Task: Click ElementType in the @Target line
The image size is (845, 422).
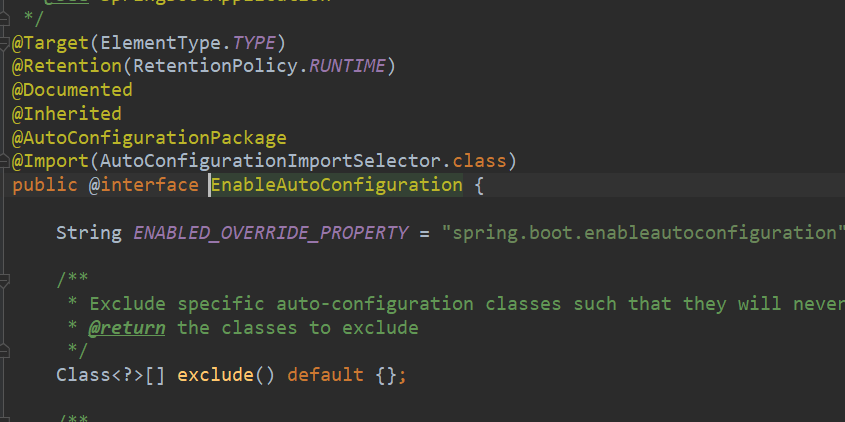Action: coord(160,43)
